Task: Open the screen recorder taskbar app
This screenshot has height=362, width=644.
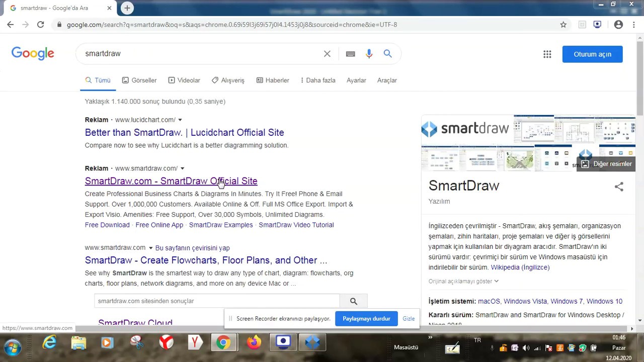Action: 283,343
